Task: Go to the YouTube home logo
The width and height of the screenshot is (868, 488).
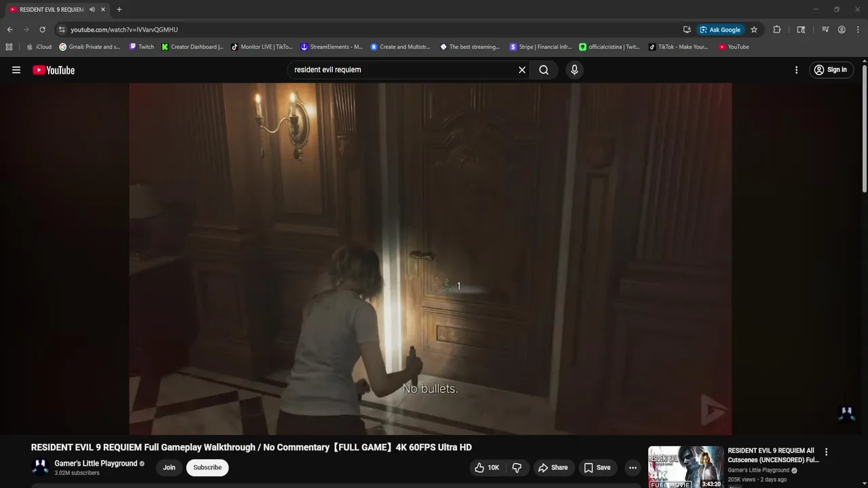Action: click(x=54, y=70)
